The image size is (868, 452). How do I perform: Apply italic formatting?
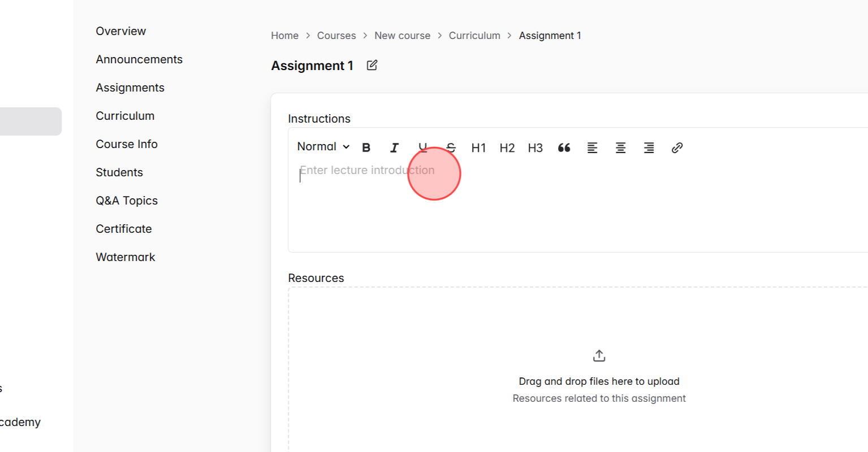tap(394, 147)
